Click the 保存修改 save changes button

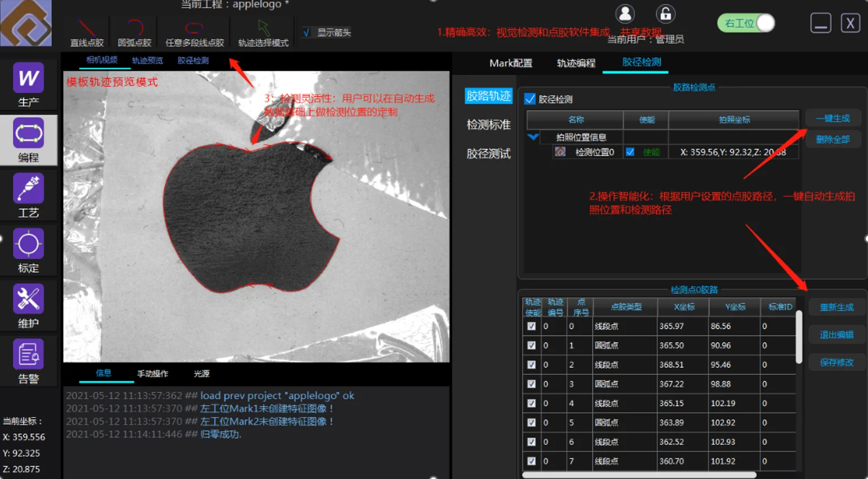tap(837, 362)
